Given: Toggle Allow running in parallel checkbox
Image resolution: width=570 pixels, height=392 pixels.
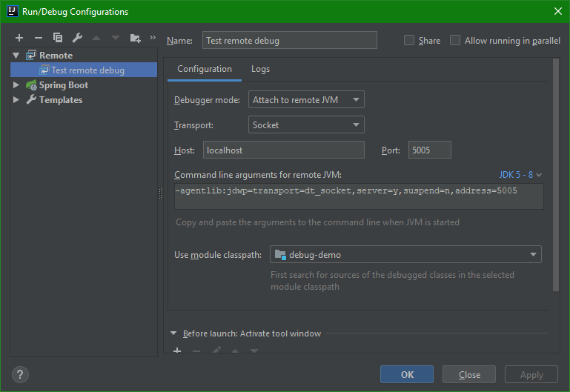Looking at the screenshot, I should (455, 41).
